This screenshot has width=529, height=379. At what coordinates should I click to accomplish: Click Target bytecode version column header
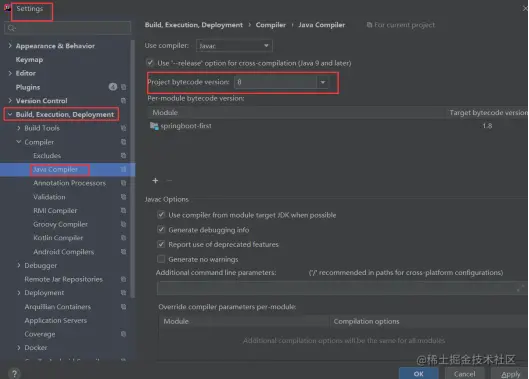(488, 113)
